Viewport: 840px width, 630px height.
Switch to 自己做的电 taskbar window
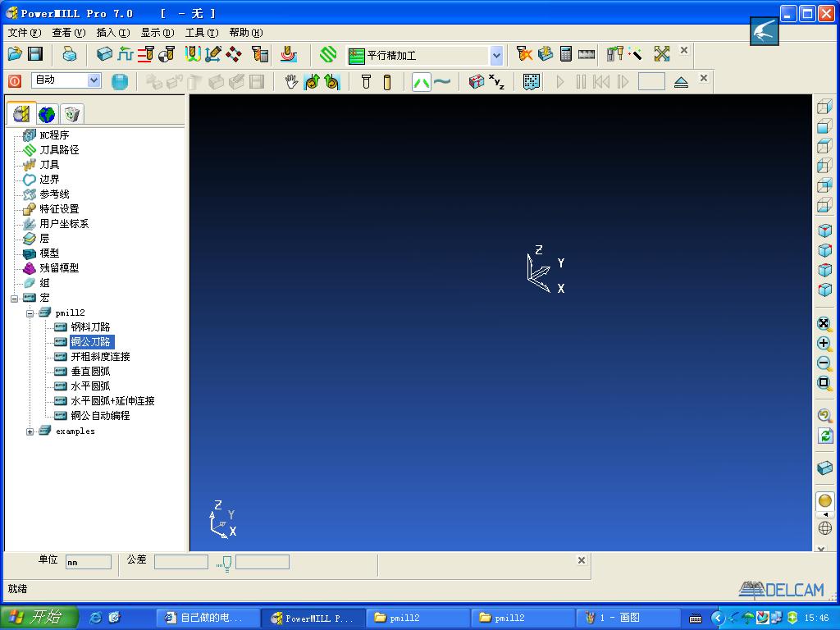coord(208,619)
